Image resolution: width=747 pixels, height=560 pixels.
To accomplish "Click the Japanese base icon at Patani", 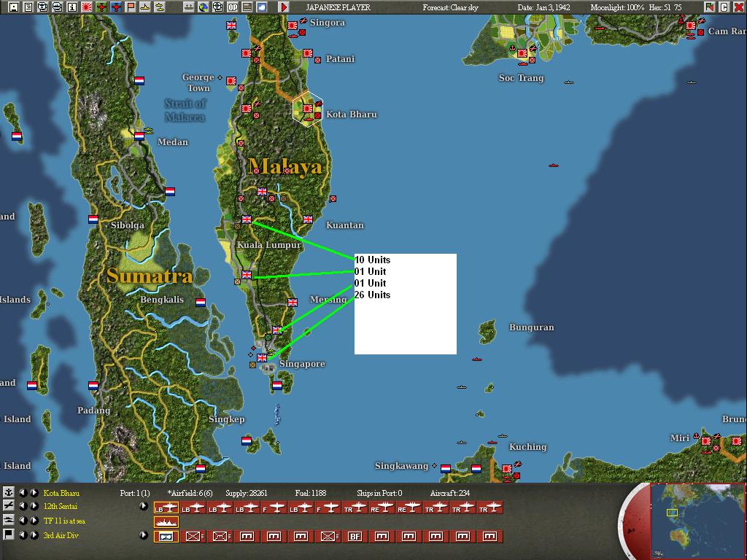I will [x=308, y=52].
